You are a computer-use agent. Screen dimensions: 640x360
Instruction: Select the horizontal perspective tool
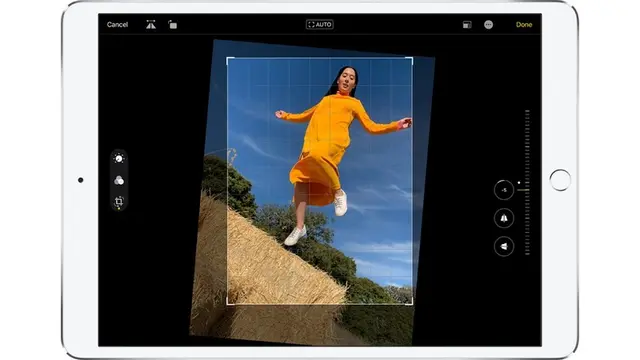pyautogui.click(x=504, y=247)
